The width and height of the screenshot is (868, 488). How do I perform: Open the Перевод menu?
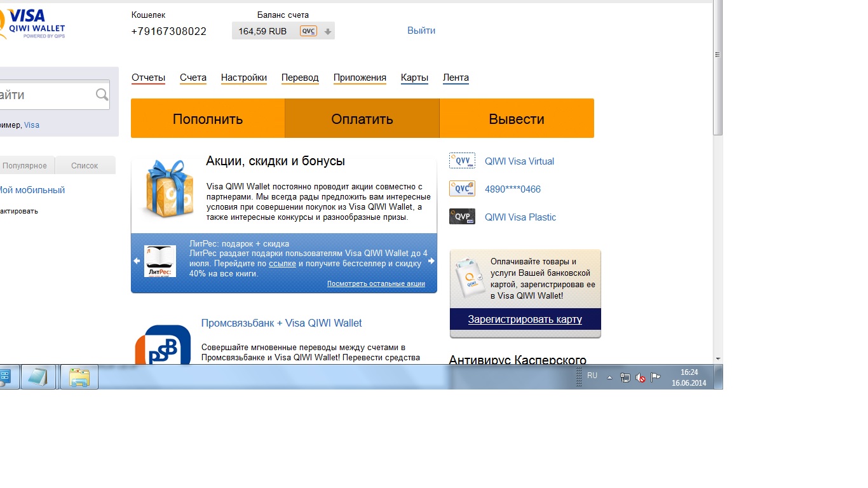[x=300, y=78]
